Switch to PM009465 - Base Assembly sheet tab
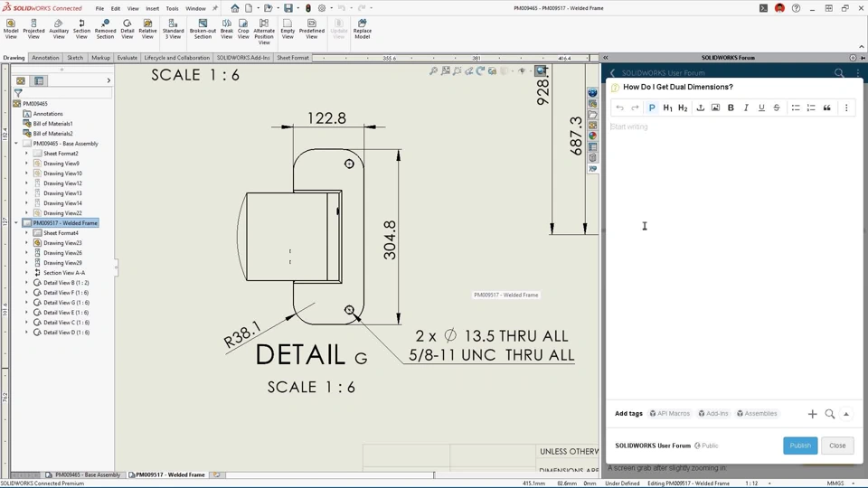The image size is (868, 488). pos(87,474)
